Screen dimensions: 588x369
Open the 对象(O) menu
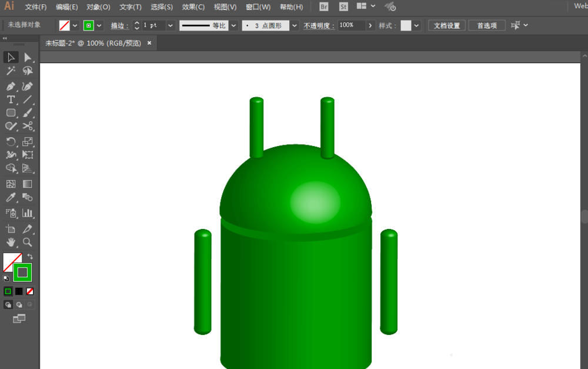pos(98,7)
